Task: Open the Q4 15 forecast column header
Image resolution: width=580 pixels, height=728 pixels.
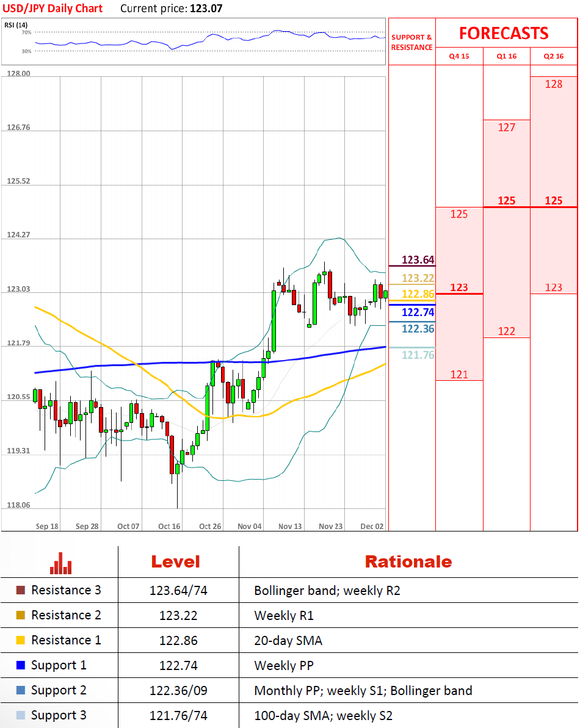Action: [x=459, y=56]
